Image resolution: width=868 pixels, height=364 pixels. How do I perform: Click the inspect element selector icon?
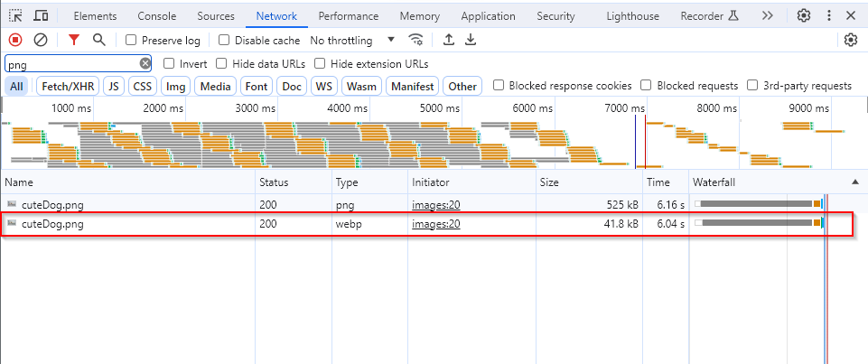pyautogui.click(x=15, y=16)
